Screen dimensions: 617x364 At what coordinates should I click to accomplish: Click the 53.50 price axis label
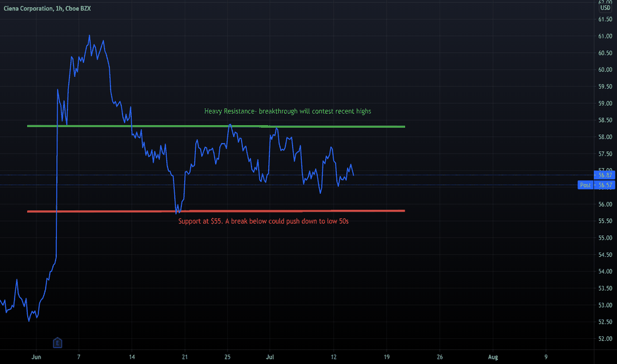tap(605, 289)
